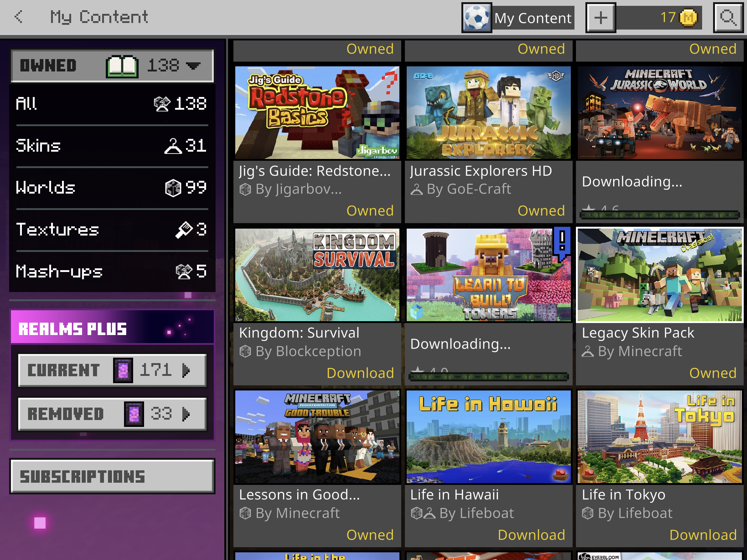Open the search magnifier icon
This screenshot has width=747, height=560.
click(728, 17)
